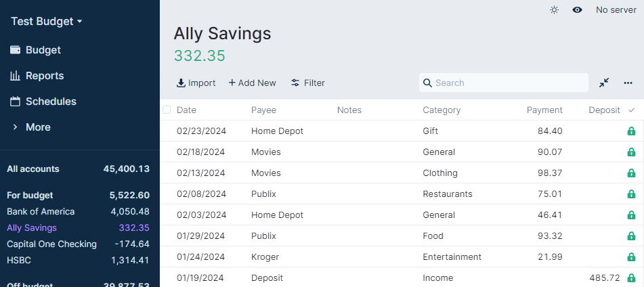
Task: Click the collapse split transactions arrows icon
Action: click(x=604, y=83)
